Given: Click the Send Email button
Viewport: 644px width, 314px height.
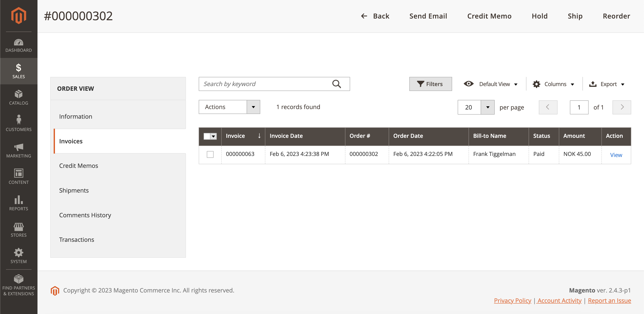Looking at the screenshot, I should click(428, 16).
